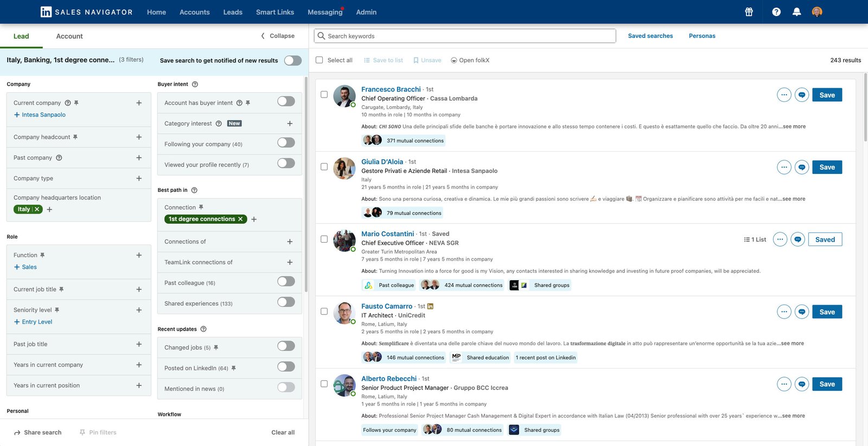Open the notifications bell
868x446 pixels.
tap(796, 12)
